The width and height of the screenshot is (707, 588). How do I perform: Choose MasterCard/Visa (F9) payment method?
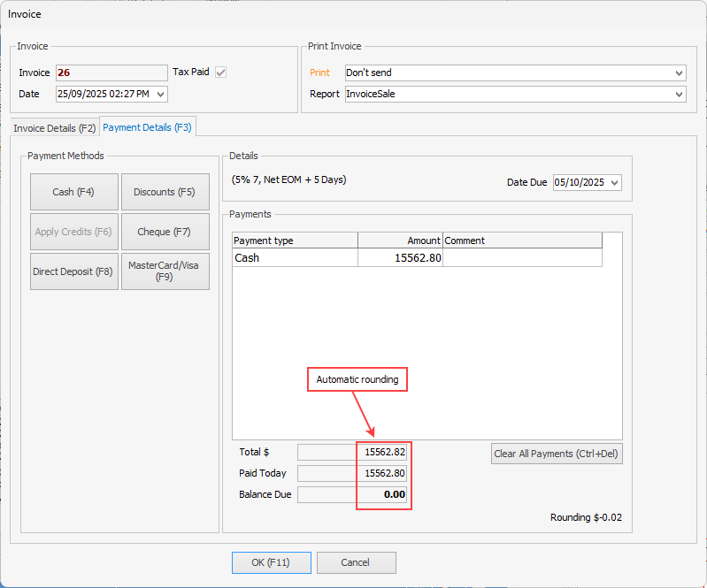[x=165, y=271]
